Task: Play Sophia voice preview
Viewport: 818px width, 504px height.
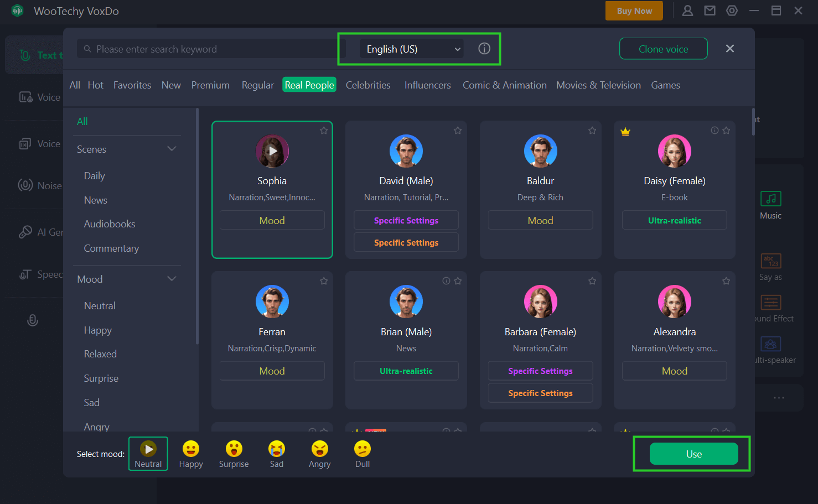Action: point(272,150)
